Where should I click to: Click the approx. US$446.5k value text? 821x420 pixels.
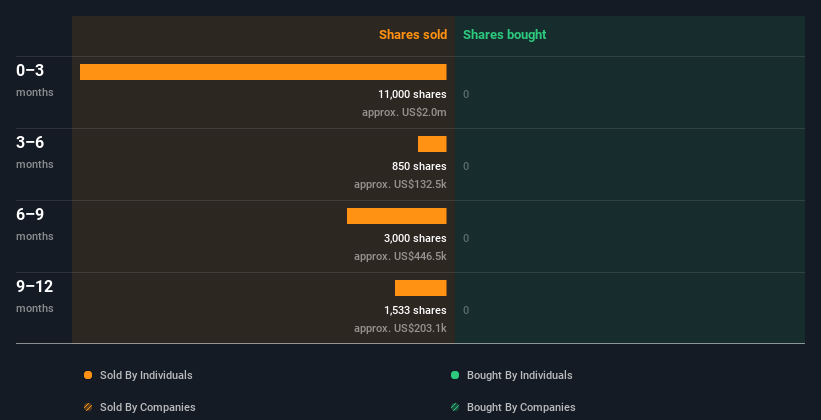400,256
